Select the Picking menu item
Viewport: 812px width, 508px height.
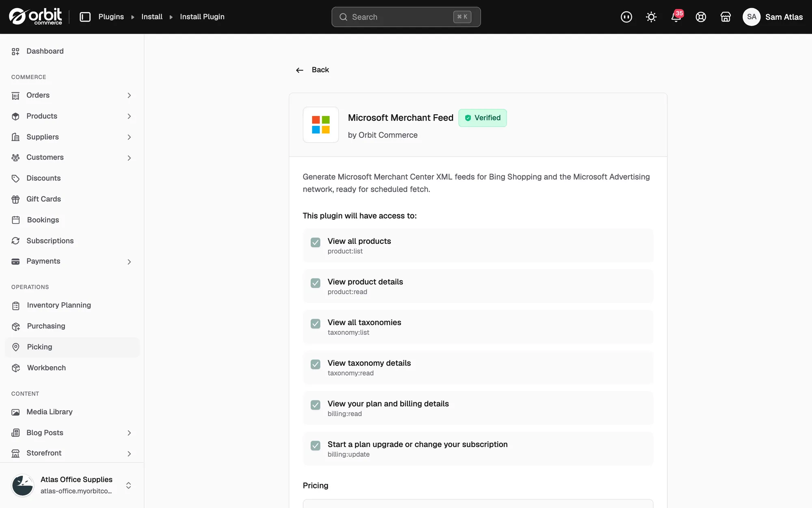point(72,347)
